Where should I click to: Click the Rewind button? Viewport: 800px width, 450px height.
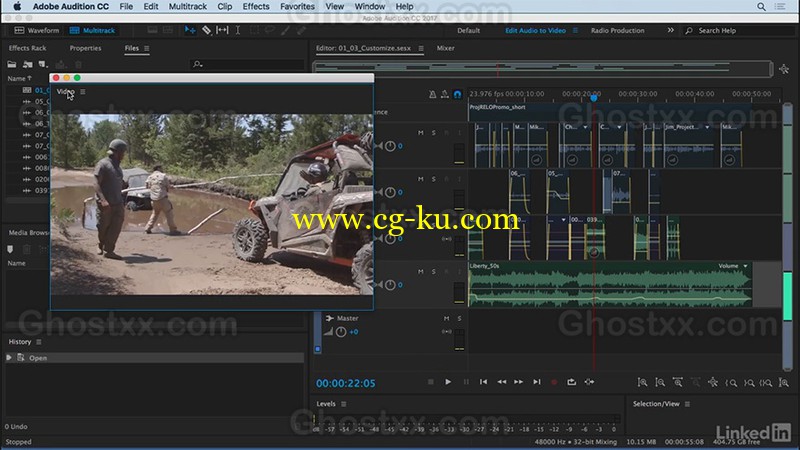tap(502, 382)
